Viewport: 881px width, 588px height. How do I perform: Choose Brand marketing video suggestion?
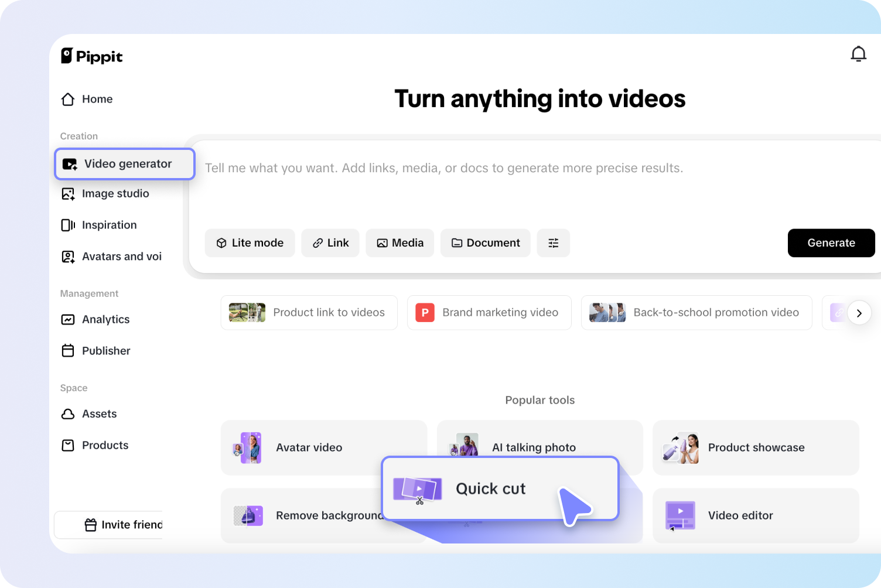pos(489,313)
